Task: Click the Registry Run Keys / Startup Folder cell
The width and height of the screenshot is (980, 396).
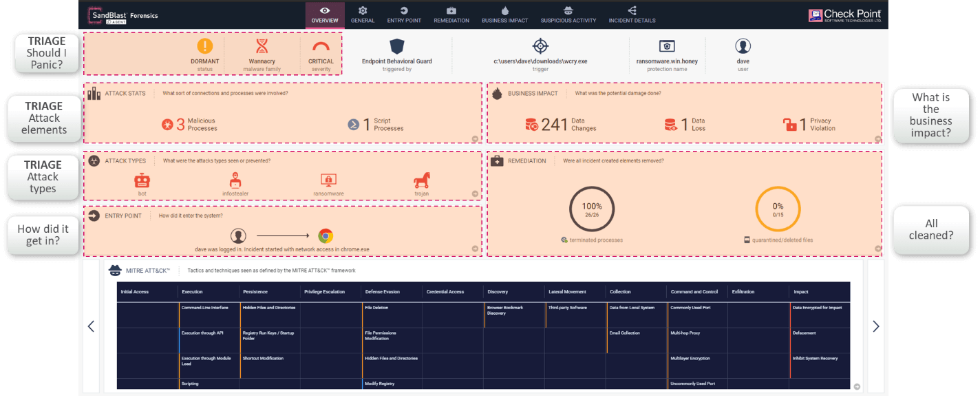Action: click(x=270, y=340)
